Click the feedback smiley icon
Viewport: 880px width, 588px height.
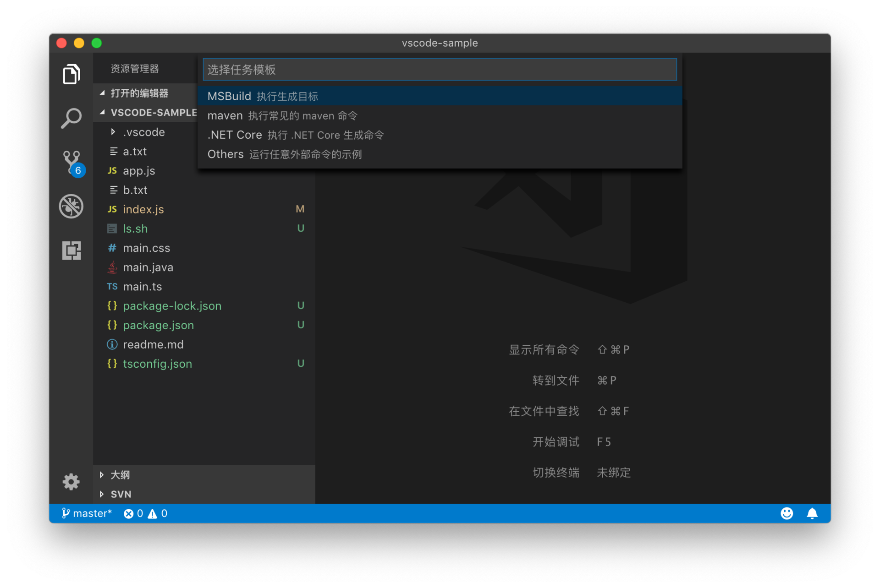coord(786,513)
